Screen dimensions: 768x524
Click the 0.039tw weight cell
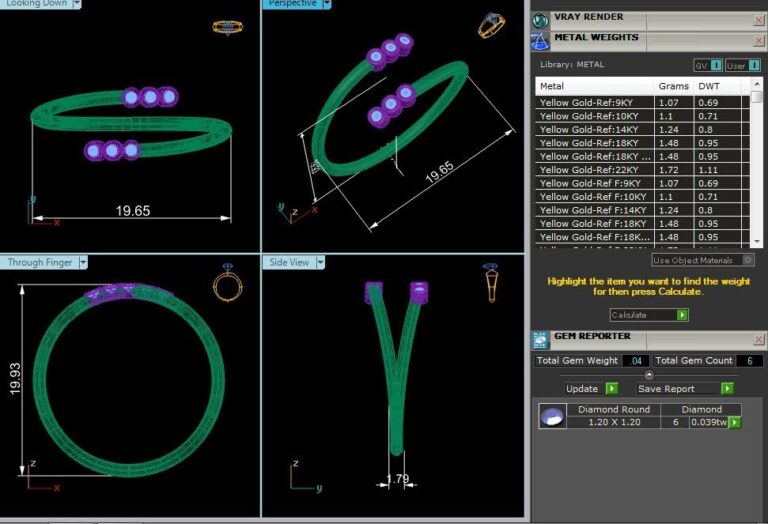tap(708, 422)
